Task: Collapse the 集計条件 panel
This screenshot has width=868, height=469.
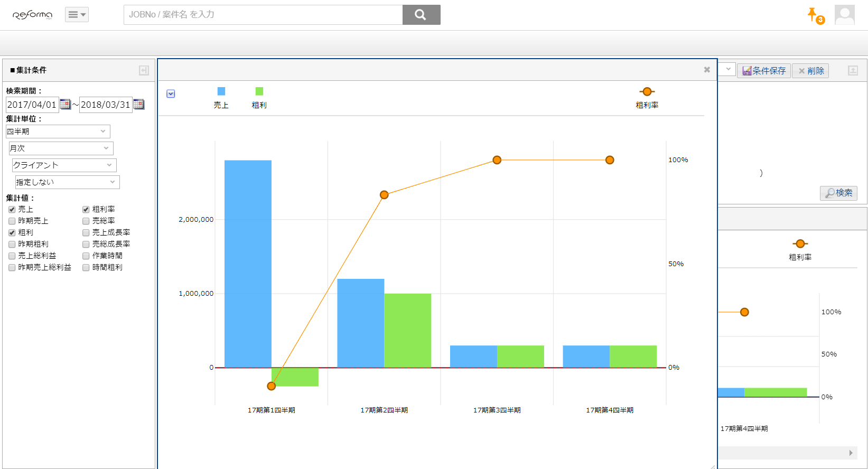Action: (144, 70)
